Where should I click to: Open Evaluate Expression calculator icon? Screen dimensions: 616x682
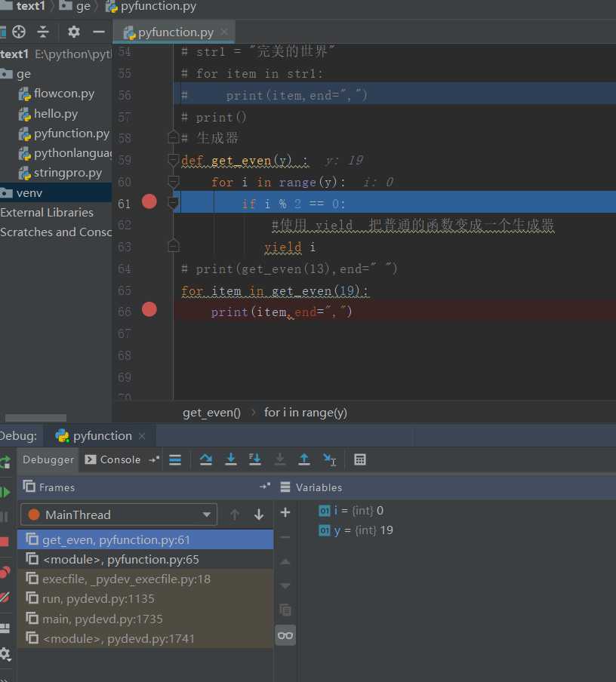360,459
